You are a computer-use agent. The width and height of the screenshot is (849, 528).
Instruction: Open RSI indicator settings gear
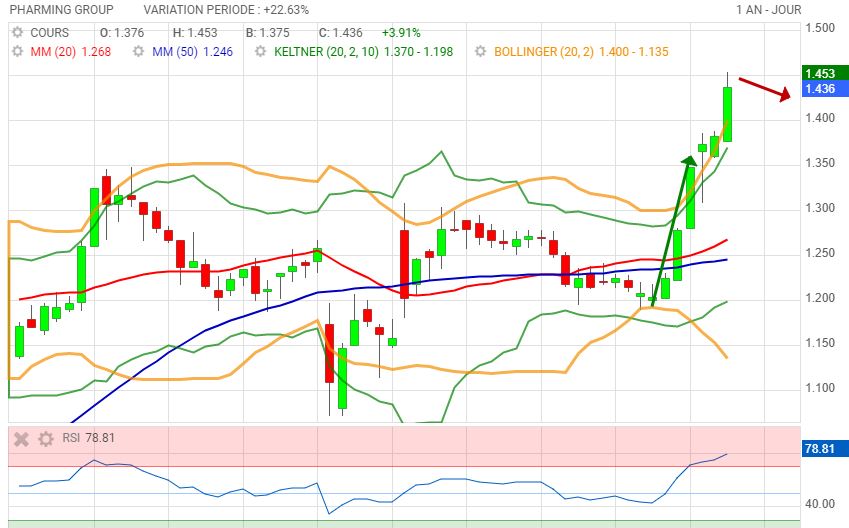pyautogui.click(x=46, y=439)
